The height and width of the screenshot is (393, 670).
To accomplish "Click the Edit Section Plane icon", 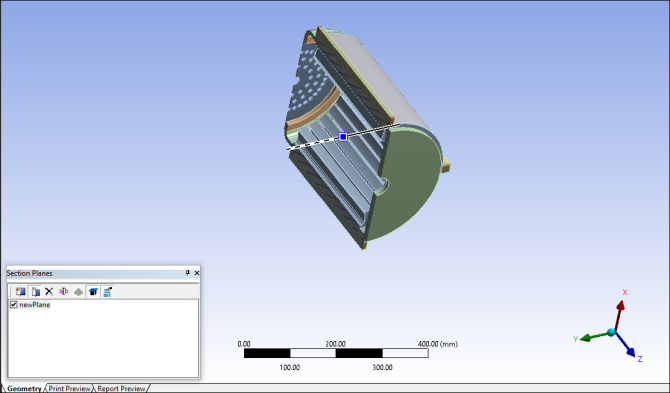I will 35,291.
